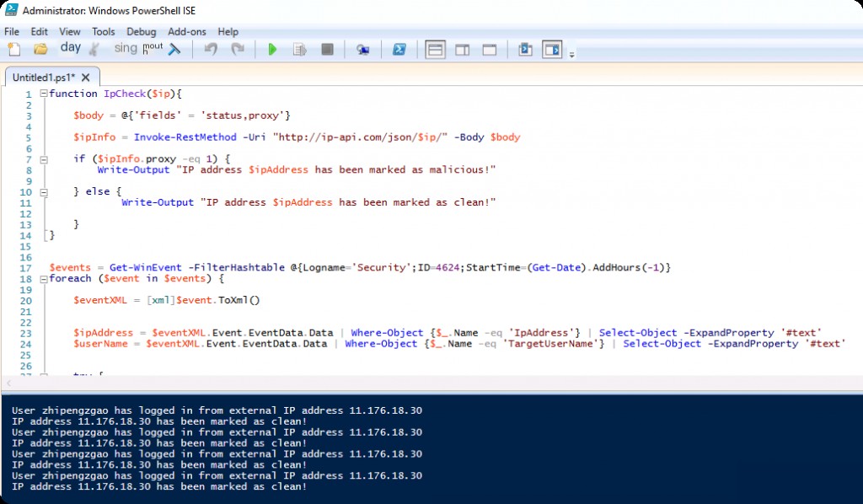Open the toolbar overflow options arrow

[x=572, y=54]
